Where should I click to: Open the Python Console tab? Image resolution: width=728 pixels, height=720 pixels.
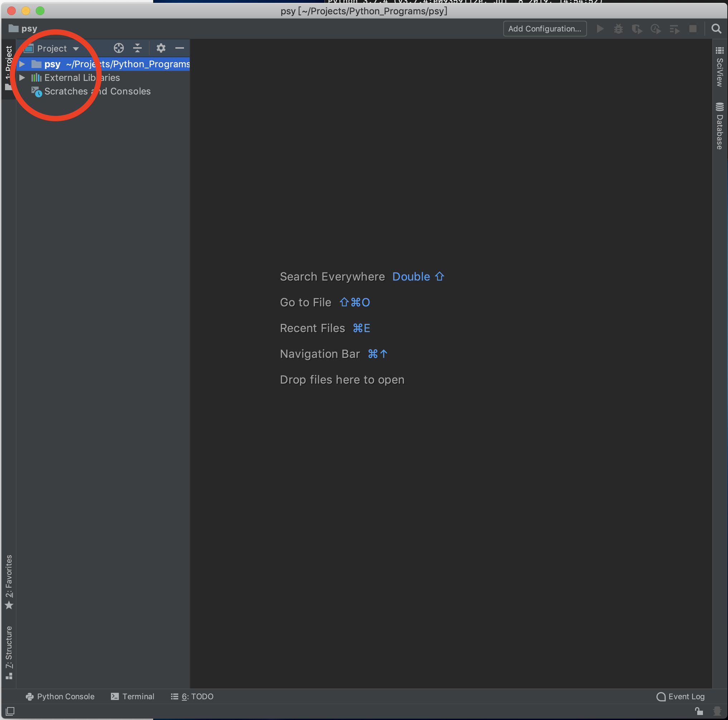click(x=60, y=696)
